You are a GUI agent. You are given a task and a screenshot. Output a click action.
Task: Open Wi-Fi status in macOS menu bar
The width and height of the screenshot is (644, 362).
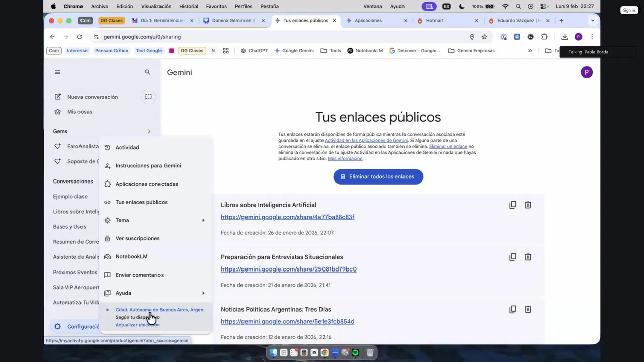click(x=505, y=6)
